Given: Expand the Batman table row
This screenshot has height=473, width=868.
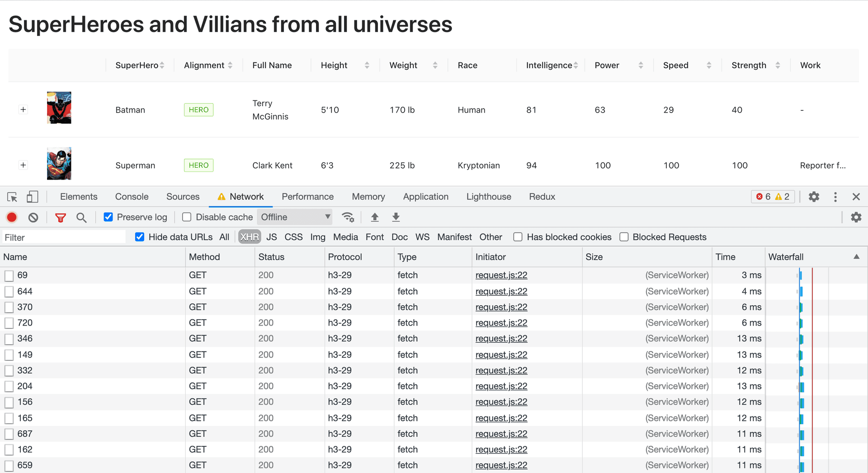Looking at the screenshot, I should point(24,110).
